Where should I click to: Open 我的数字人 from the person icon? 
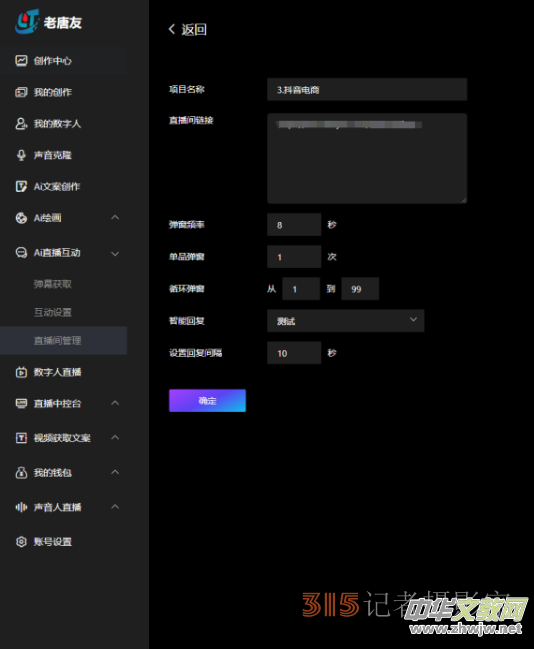tap(21, 124)
